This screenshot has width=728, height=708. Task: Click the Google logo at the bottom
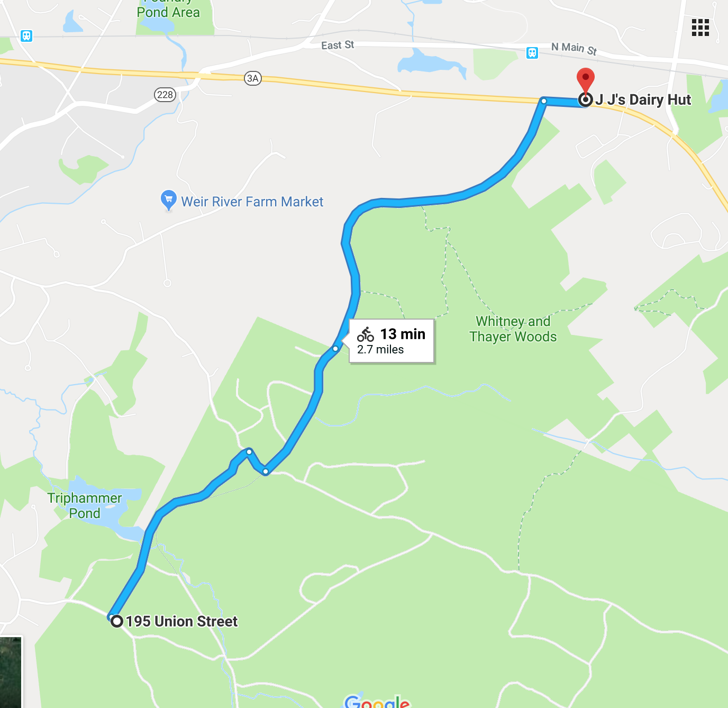pos(377,701)
